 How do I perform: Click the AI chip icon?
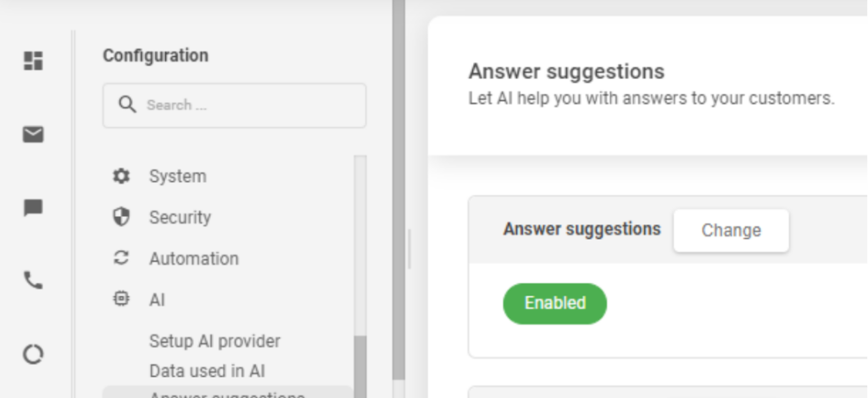coord(121,299)
